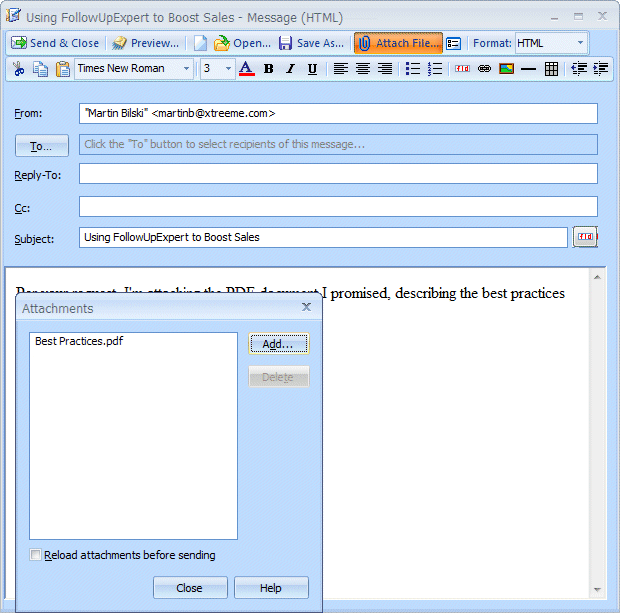Click the disabled Delete button
The image size is (620, 613).
[279, 377]
